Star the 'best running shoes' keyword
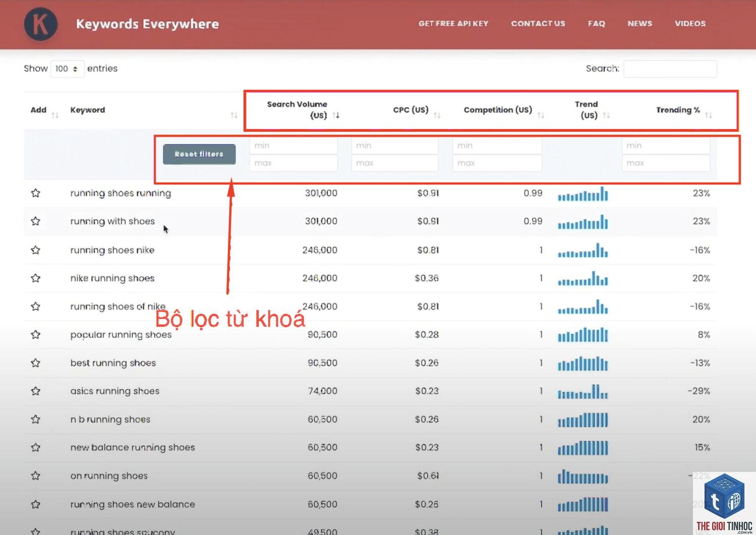 [x=35, y=363]
